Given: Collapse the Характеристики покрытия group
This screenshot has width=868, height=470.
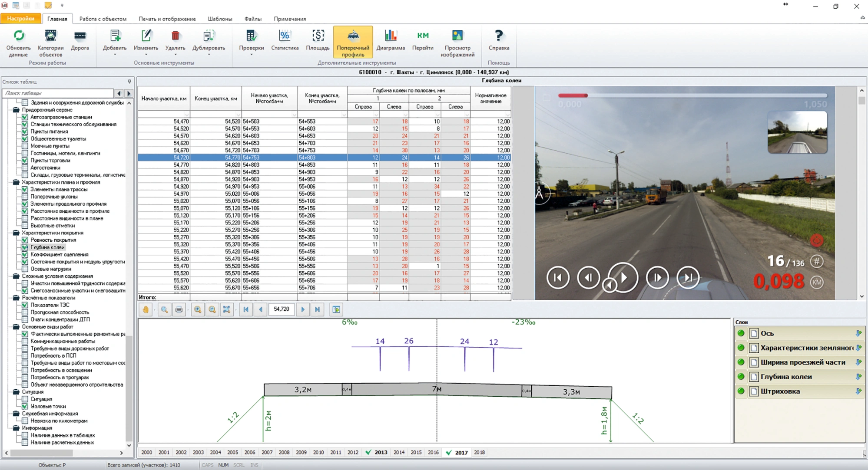Looking at the screenshot, I should (x=16, y=233).
